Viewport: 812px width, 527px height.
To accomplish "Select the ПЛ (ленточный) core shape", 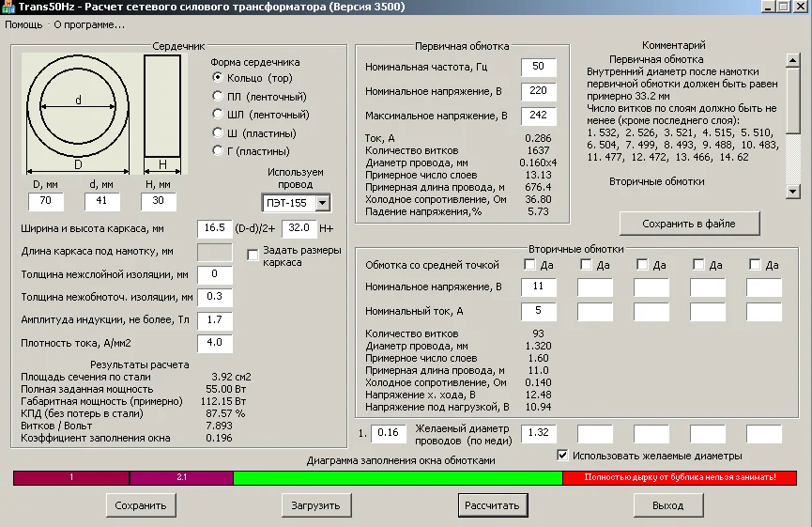I will 218,96.
